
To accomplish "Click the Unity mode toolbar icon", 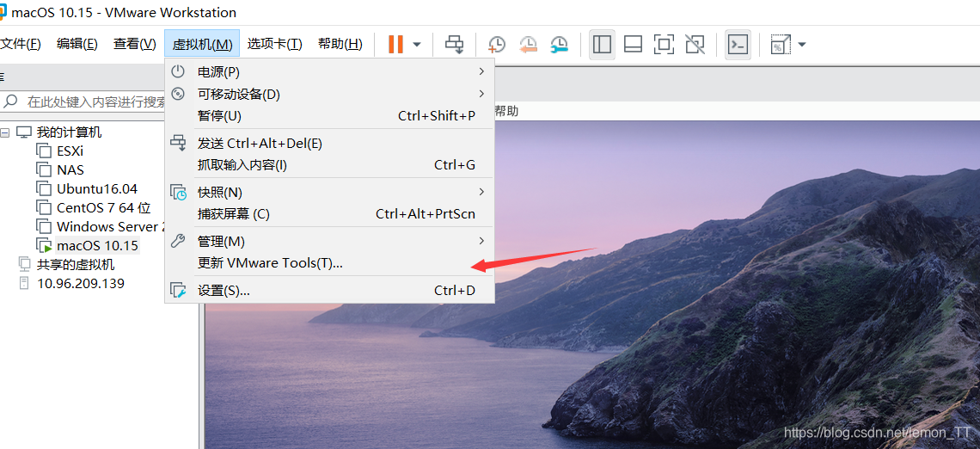I will click(x=695, y=45).
